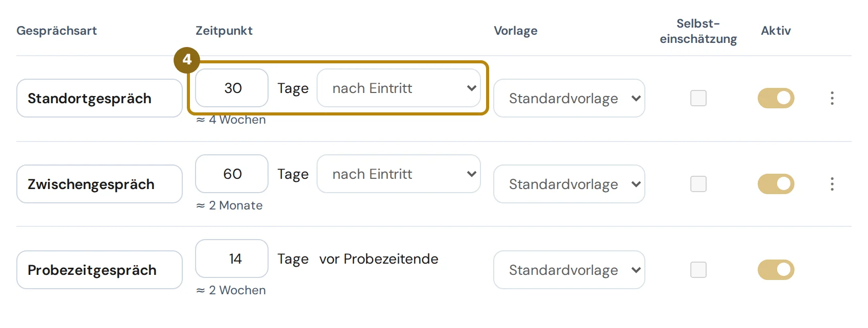The image size is (868, 328).
Task: Open 'nach Eintritt' dropdown for Zwischengespräch
Action: pos(399,174)
